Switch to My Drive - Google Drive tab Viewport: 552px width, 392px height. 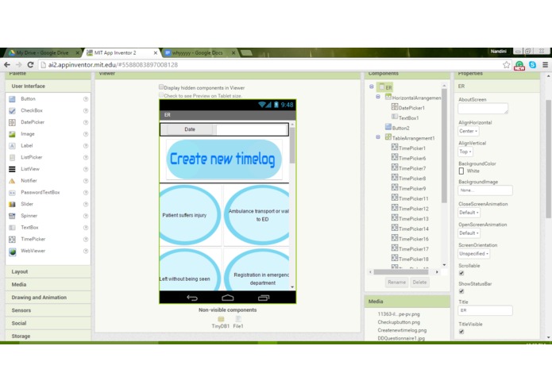point(44,52)
